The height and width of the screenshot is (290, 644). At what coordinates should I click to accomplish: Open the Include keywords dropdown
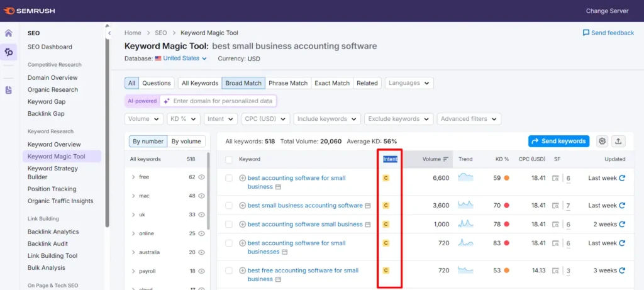pos(327,119)
